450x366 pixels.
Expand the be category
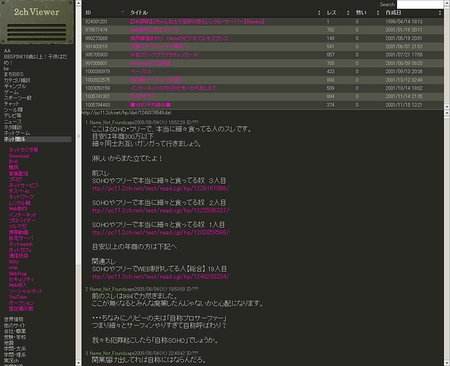(6, 68)
